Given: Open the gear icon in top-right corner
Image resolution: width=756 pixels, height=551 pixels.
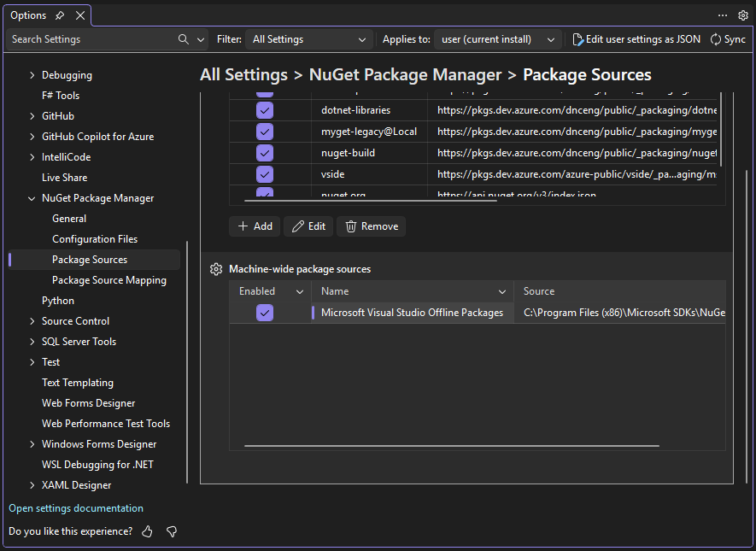Looking at the screenshot, I should pyautogui.click(x=743, y=15).
